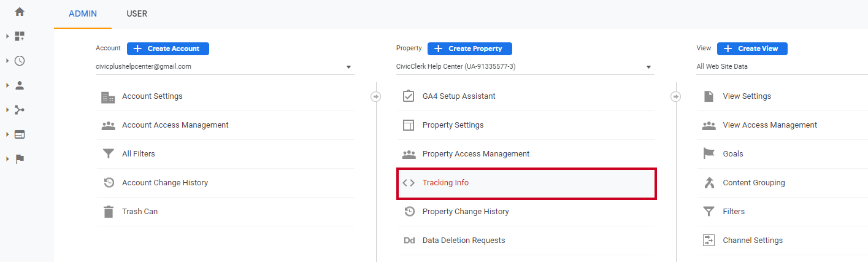Click the All Filters funnel icon
Viewport: 868px width, 262px height.
(x=109, y=154)
